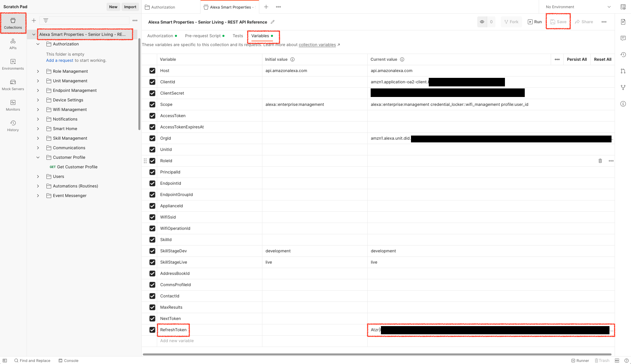Expand the Unit Management folder
Viewport: 631px width, 364px height.
[38, 81]
